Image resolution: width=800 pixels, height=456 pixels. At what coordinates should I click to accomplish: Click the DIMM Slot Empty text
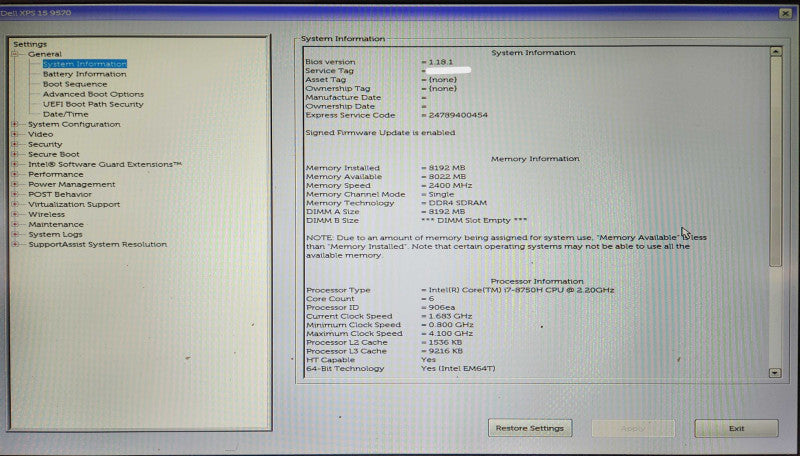click(x=474, y=220)
